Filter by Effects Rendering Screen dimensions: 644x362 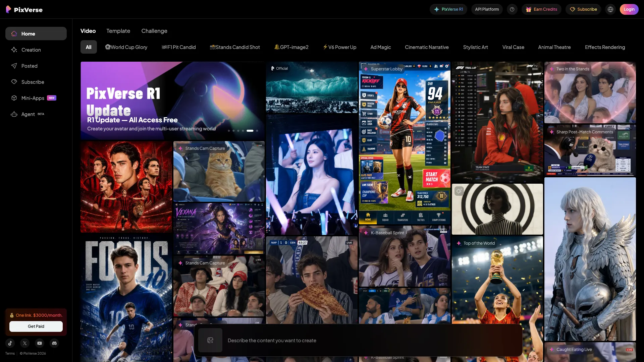tap(605, 47)
